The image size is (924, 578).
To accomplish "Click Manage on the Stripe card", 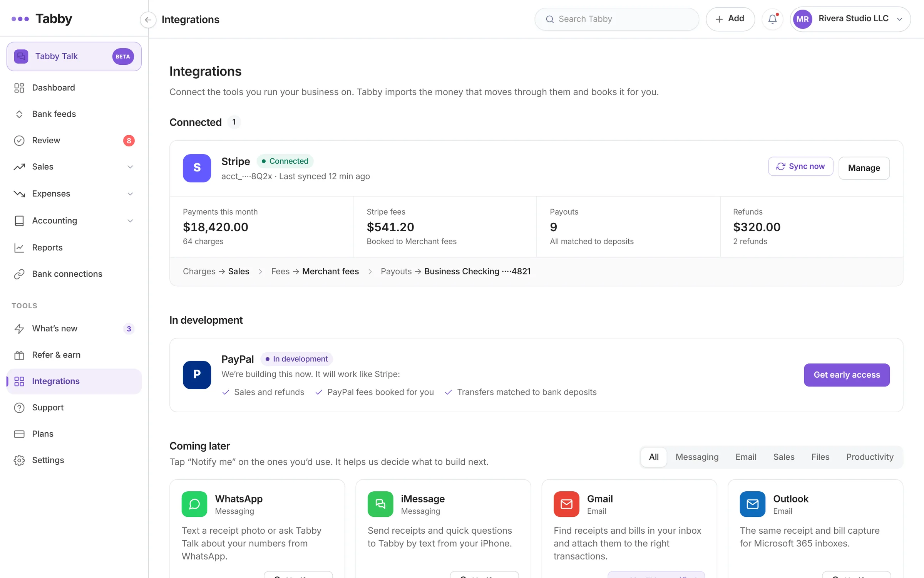I will pos(864,168).
